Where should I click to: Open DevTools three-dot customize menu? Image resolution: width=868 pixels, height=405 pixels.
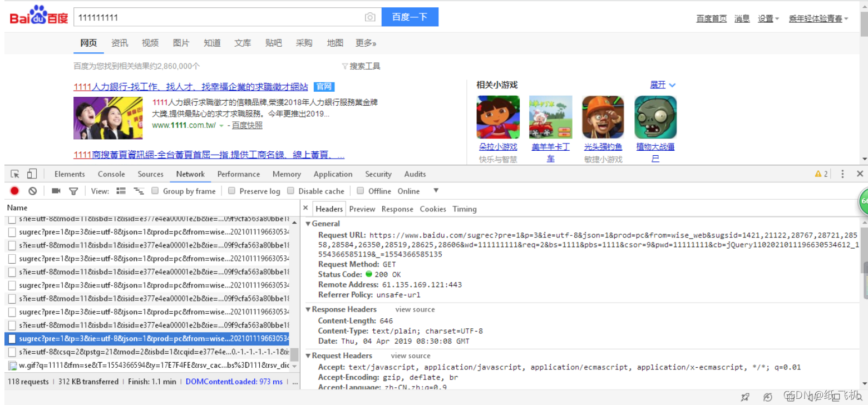pos(843,174)
